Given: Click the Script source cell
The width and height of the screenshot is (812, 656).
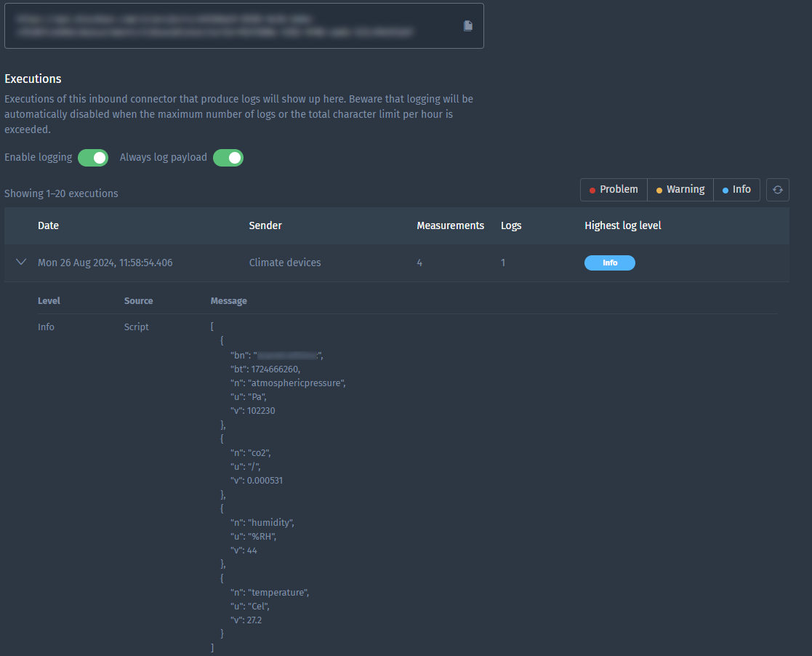Looking at the screenshot, I should tap(136, 327).
